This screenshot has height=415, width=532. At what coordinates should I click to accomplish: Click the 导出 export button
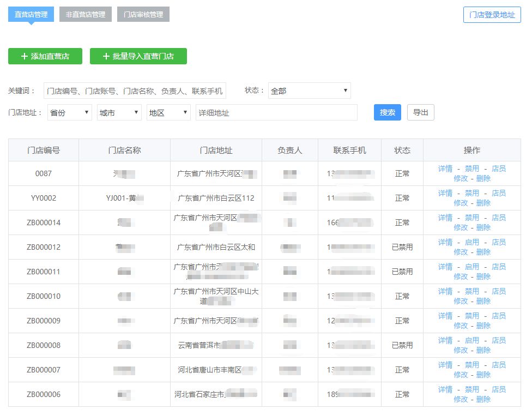point(421,112)
